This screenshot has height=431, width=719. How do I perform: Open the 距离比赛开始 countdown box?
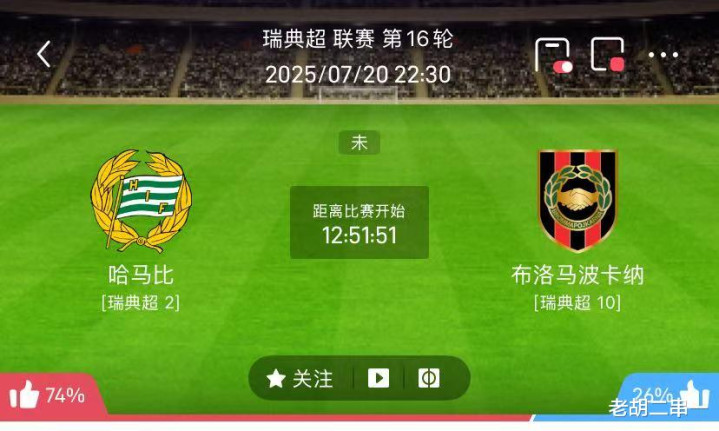coord(360,222)
